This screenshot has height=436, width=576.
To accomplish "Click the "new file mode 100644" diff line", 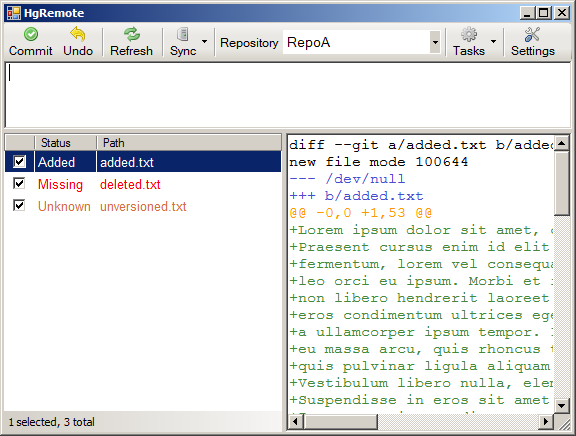I will coord(378,162).
